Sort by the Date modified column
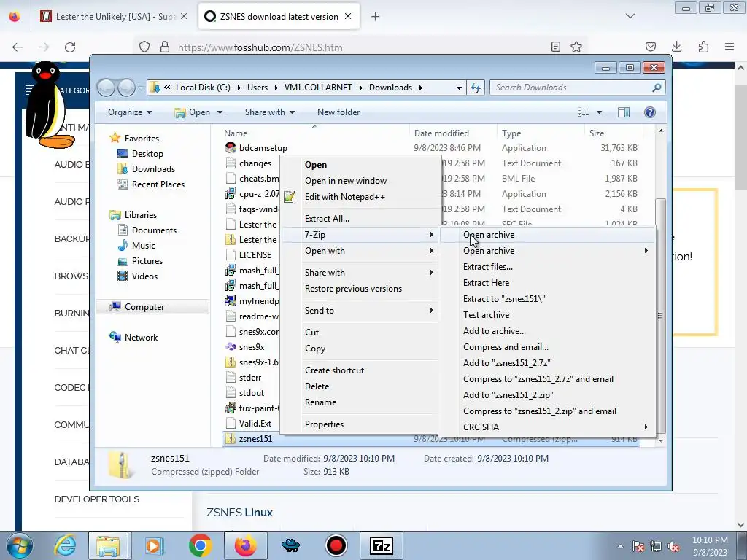Viewport: 747px width, 560px height. pos(441,133)
